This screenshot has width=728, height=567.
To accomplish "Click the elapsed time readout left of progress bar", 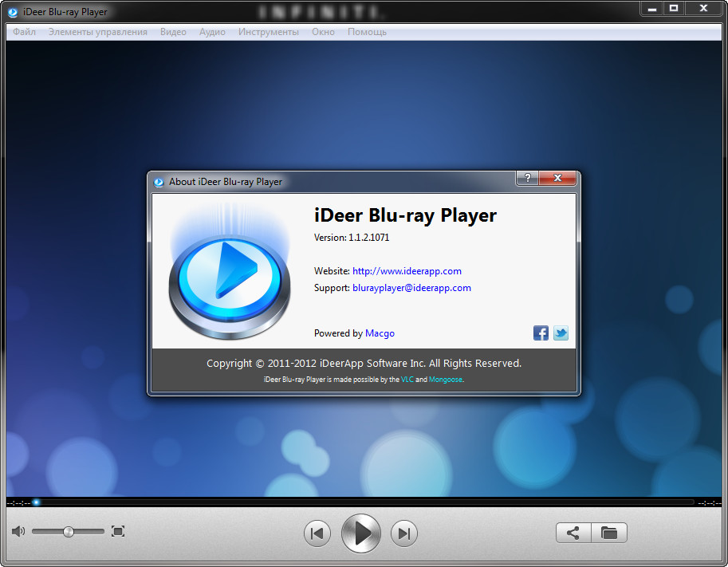I will (18, 502).
